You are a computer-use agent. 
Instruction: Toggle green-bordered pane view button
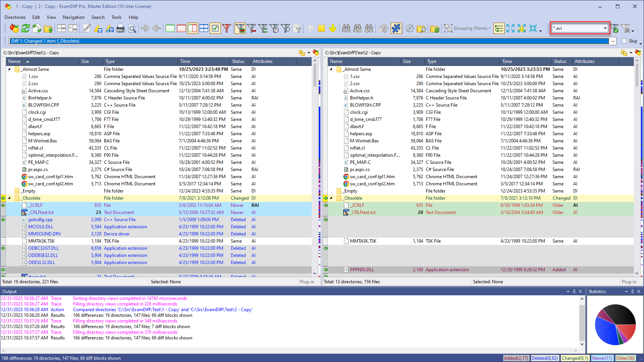[x=170, y=28]
